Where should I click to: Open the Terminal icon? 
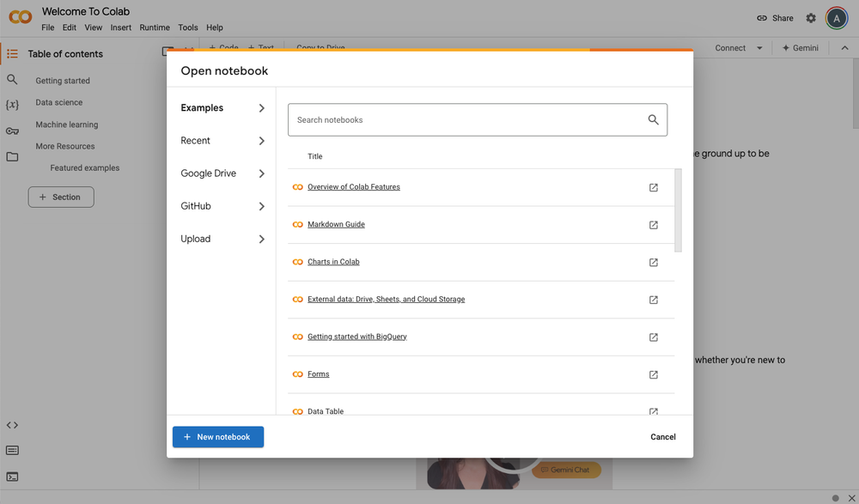point(12,477)
